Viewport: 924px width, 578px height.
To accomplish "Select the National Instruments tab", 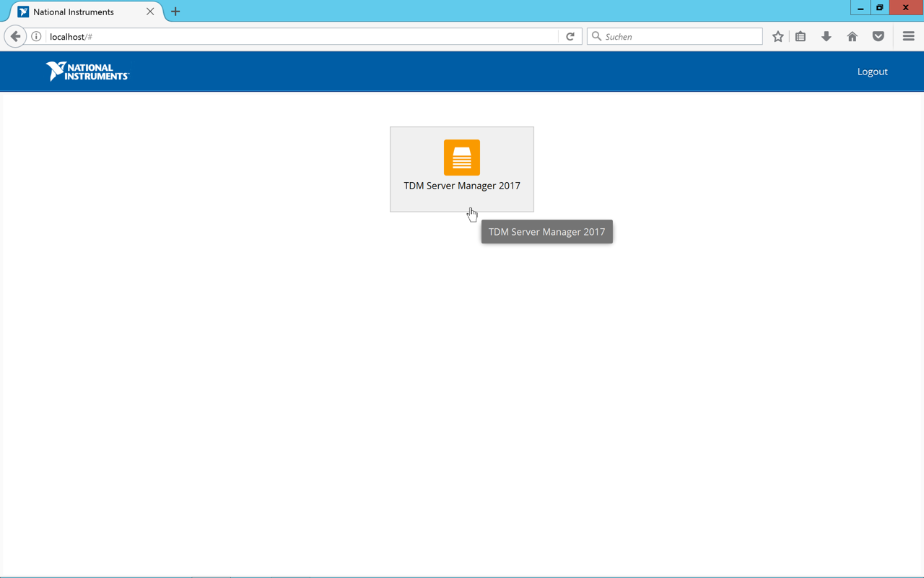I will tap(79, 12).
